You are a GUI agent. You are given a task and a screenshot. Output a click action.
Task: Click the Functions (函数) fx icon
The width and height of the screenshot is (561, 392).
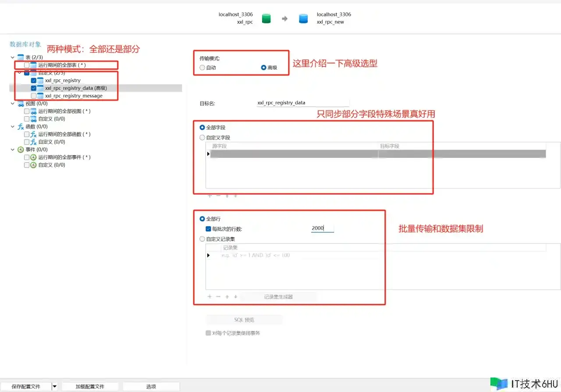pos(21,127)
